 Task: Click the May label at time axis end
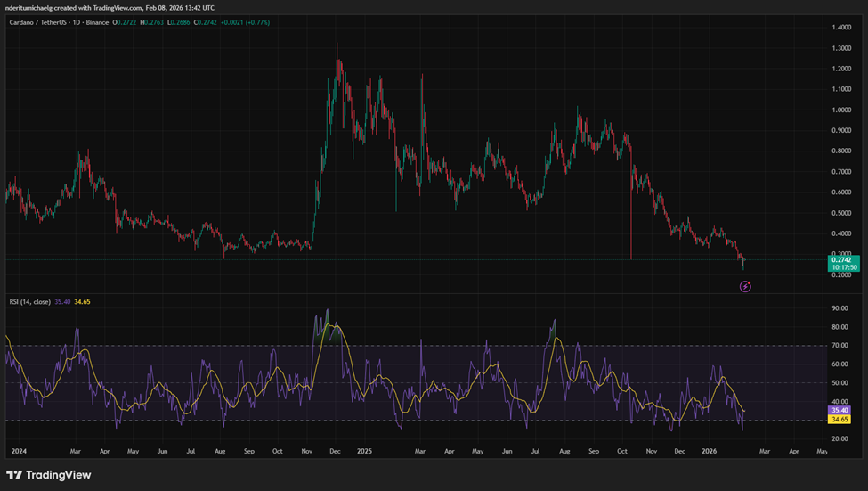821,452
